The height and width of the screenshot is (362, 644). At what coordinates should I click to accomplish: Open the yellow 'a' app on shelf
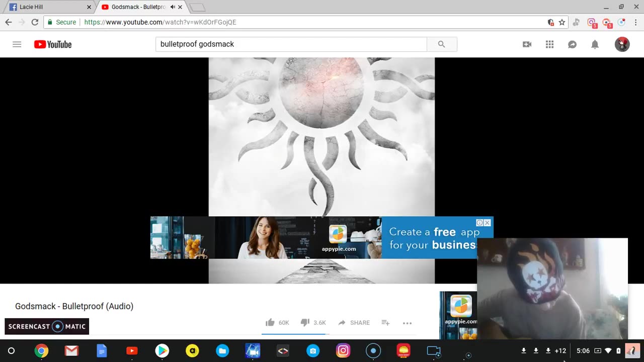pyautogui.click(x=192, y=351)
